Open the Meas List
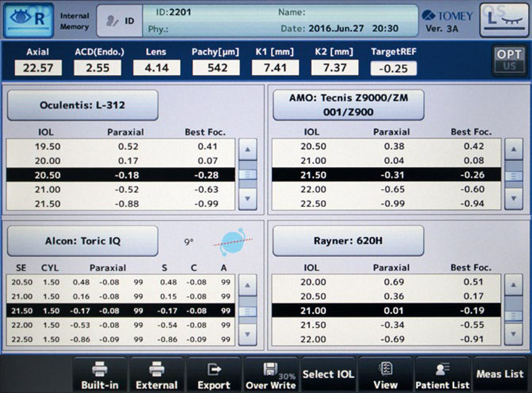The height and width of the screenshot is (393, 532). pos(500,374)
